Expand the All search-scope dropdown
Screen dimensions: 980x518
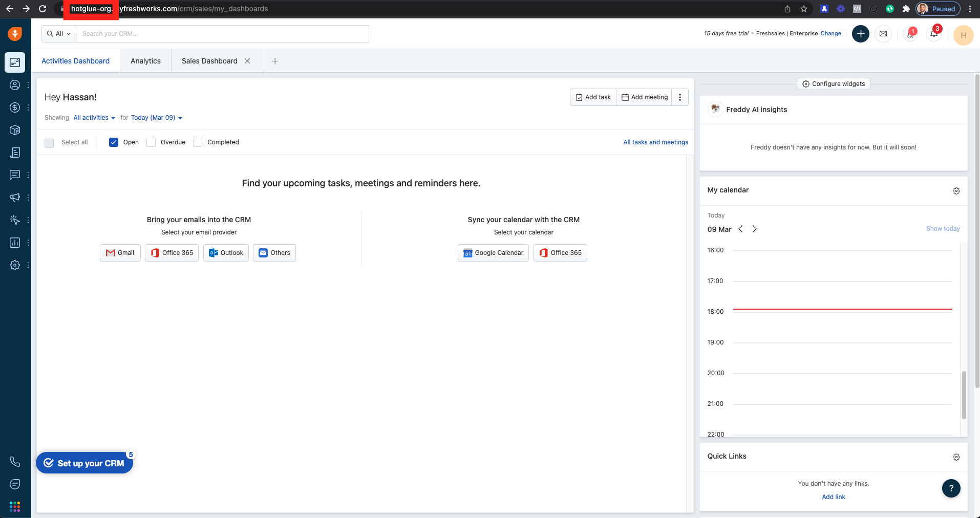tap(59, 34)
